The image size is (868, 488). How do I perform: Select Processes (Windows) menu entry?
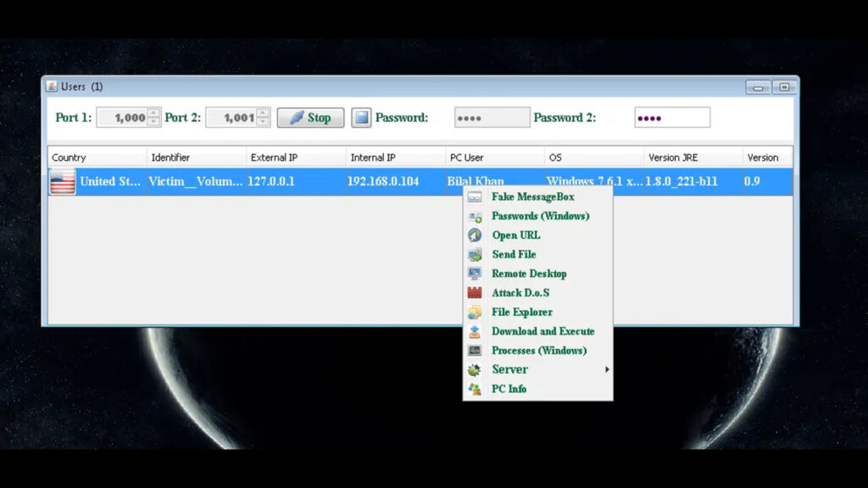coord(537,350)
